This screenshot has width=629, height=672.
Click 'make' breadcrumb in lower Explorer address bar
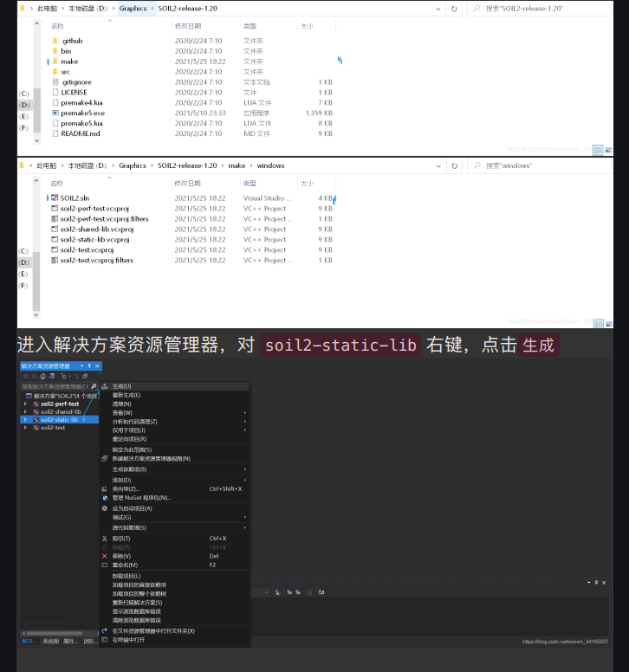pos(237,165)
